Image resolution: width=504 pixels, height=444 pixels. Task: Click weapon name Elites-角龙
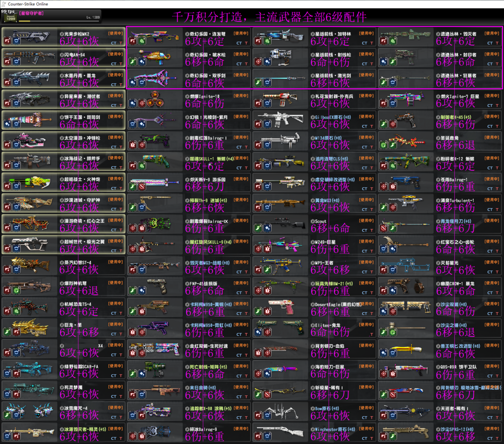pos(327,325)
